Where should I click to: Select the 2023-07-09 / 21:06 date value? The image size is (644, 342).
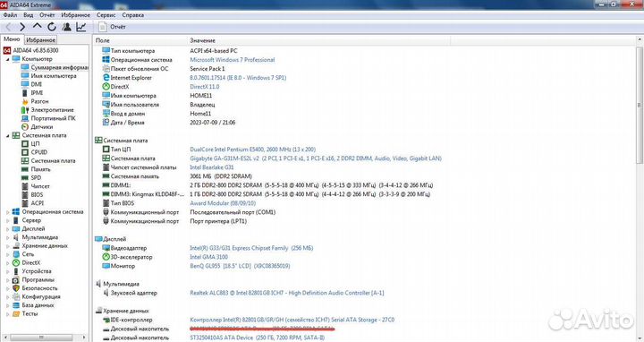[x=212, y=123]
